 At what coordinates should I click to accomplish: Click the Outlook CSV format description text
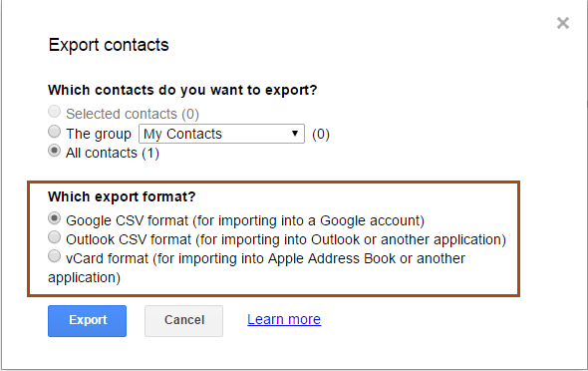pyautogui.click(x=286, y=239)
